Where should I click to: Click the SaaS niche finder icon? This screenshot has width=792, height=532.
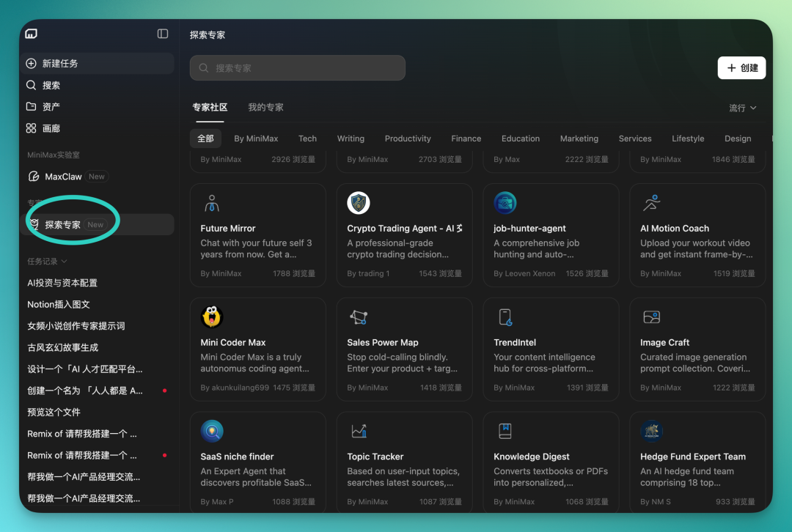[212, 431]
